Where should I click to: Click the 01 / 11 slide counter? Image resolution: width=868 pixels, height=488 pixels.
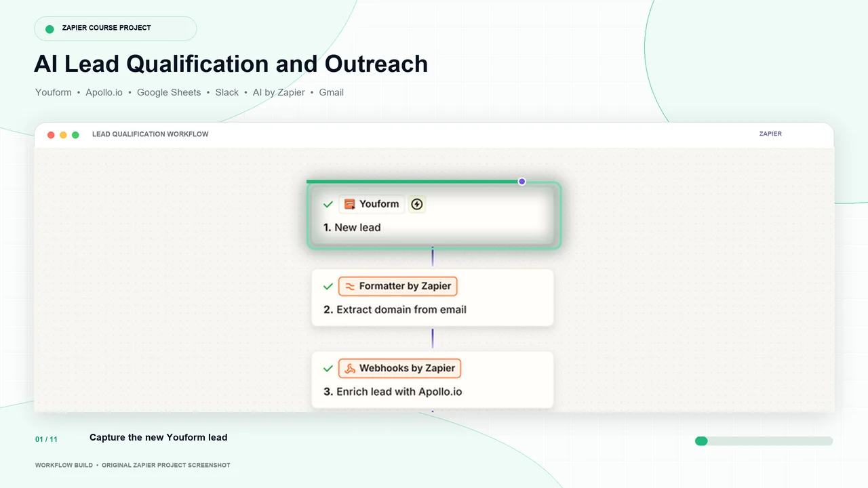pos(46,439)
